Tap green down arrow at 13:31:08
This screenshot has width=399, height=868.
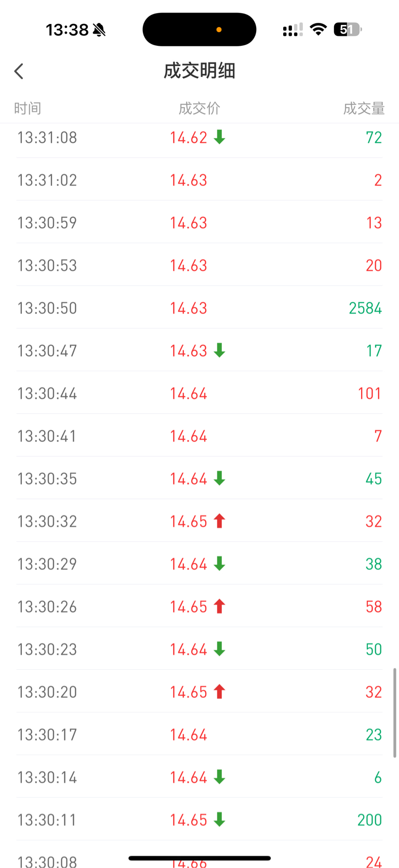(x=219, y=137)
